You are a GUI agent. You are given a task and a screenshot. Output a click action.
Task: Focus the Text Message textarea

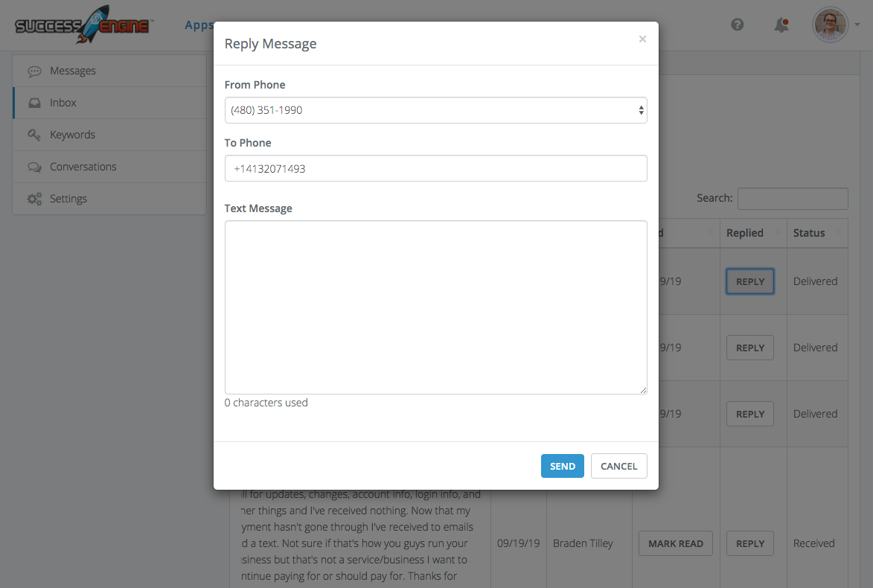point(435,307)
